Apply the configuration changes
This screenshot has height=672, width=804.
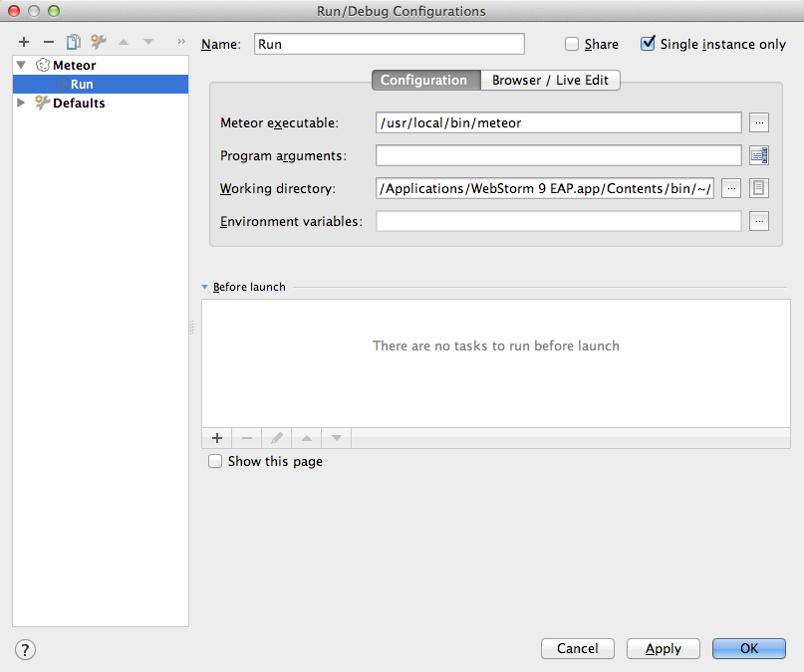(x=663, y=648)
